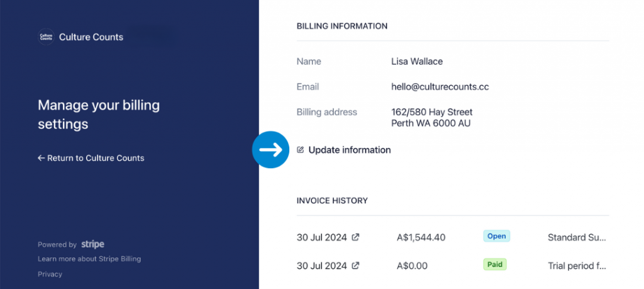Click the pencil edit icon beside Update information
Screen dimensions: 644x289
pos(300,150)
